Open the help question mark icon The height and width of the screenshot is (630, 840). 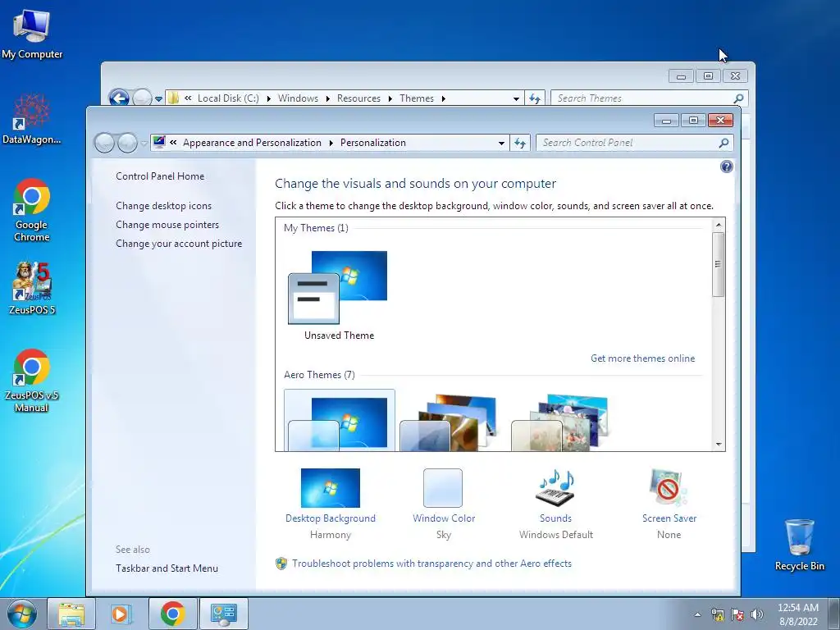coord(727,167)
